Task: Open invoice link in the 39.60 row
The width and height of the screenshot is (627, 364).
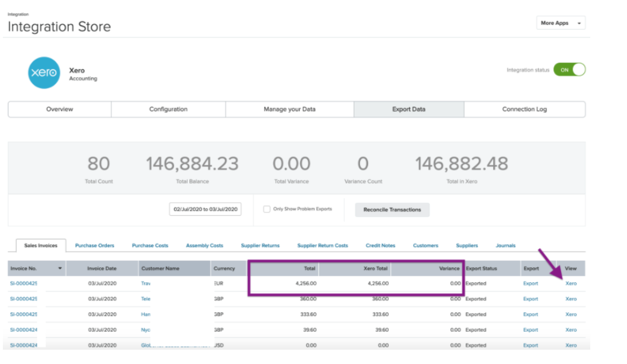Action: tap(24, 330)
